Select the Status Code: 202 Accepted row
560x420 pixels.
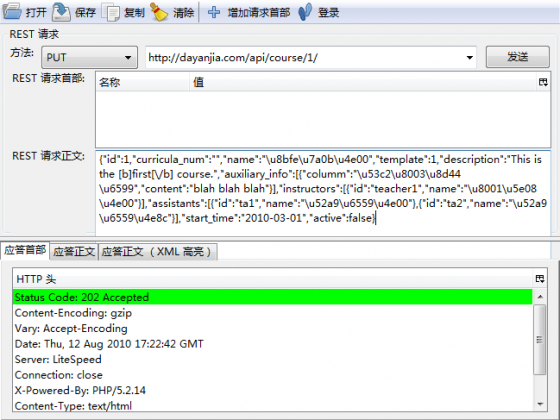[272, 297]
